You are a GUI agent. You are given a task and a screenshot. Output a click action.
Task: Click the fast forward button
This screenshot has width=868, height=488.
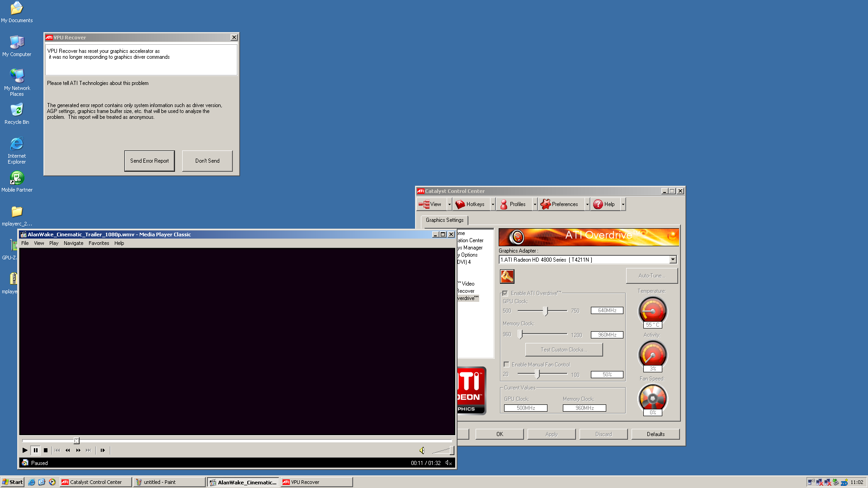click(78, 450)
